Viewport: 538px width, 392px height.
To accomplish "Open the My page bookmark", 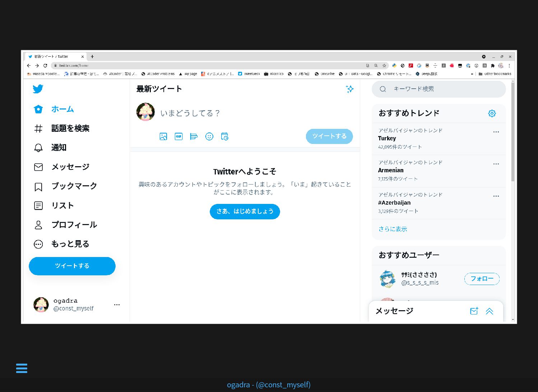I will [x=188, y=74].
